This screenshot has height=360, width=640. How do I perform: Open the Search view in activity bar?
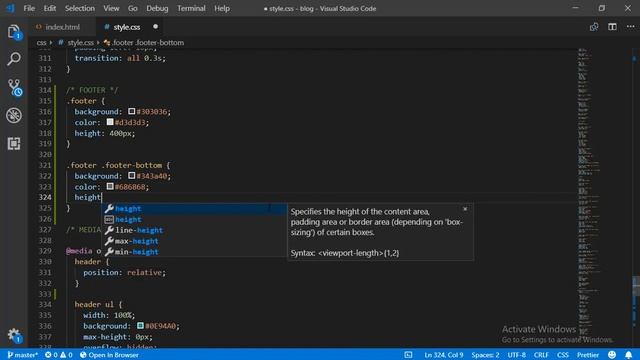[14, 59]
